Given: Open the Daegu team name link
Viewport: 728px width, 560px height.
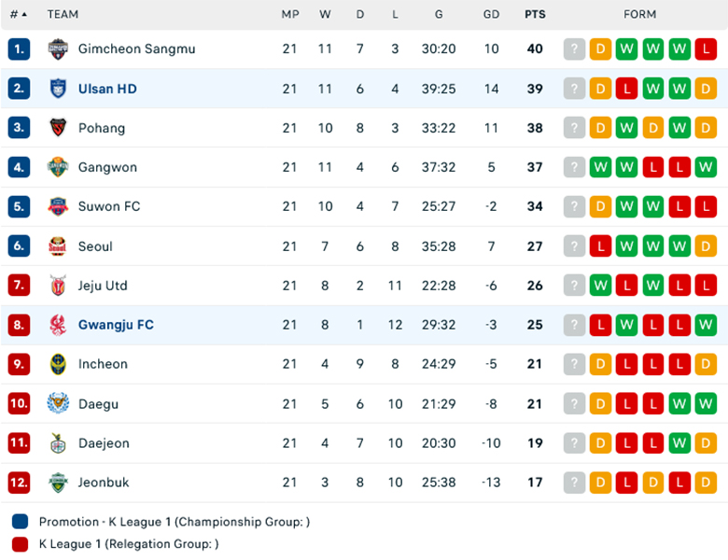Looking at the screenshot, I should pyautogui.click(x=98, y=404).
